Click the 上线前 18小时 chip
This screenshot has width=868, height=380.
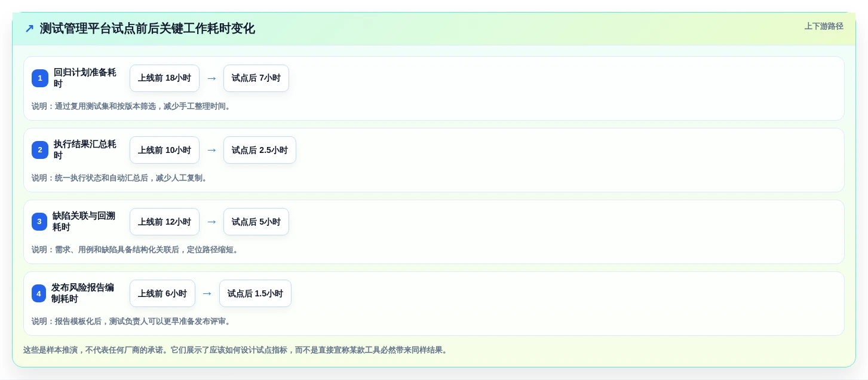(x=164, y=78)
